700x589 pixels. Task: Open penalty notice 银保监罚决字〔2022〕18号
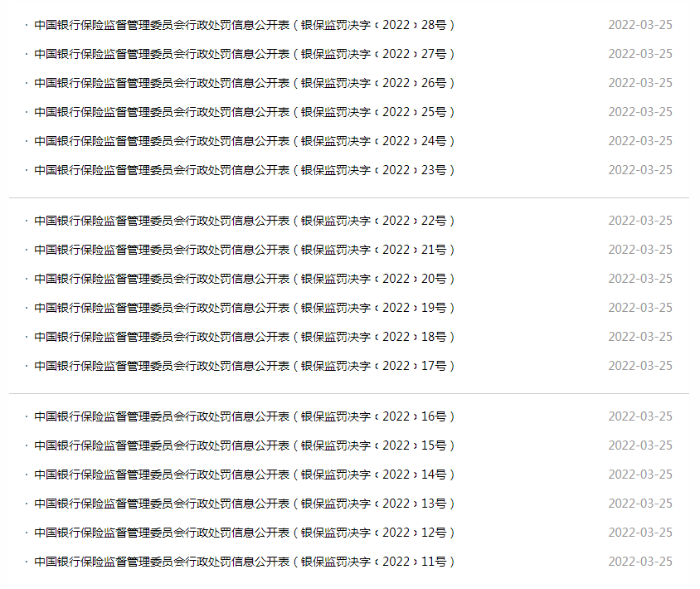(x=244, y=337)
